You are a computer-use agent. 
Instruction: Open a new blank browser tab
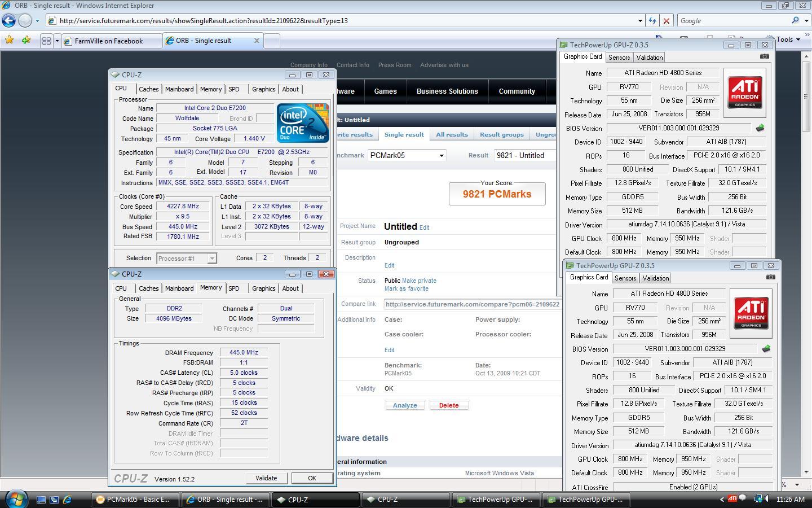272,41
